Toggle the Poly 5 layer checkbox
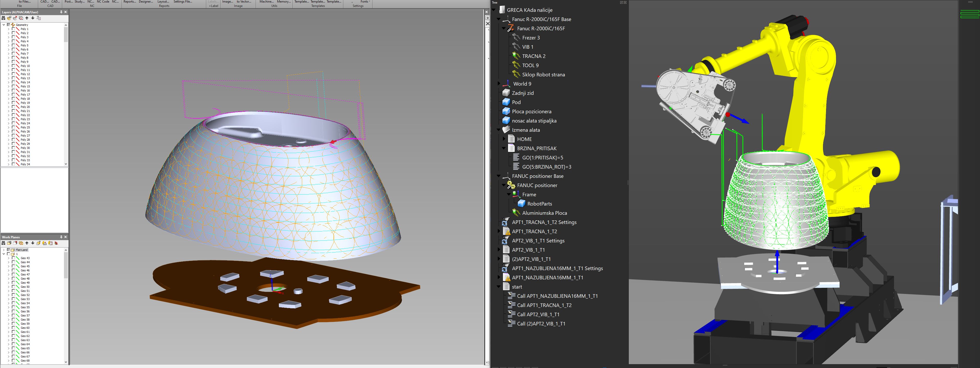 (13, 45)
